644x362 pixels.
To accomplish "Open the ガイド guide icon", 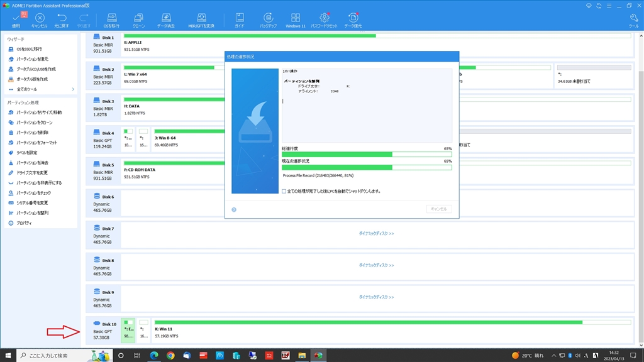I will point(240,20).
